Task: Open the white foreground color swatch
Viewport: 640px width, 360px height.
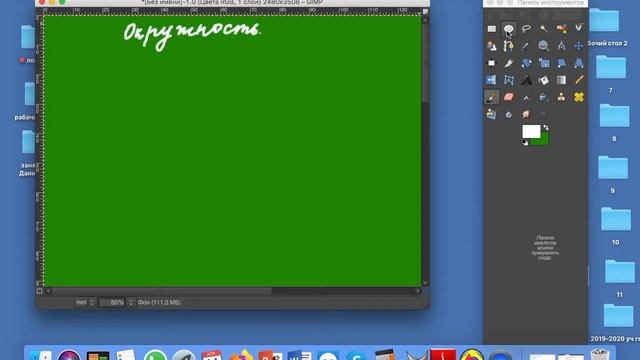Action: (531, 131)
